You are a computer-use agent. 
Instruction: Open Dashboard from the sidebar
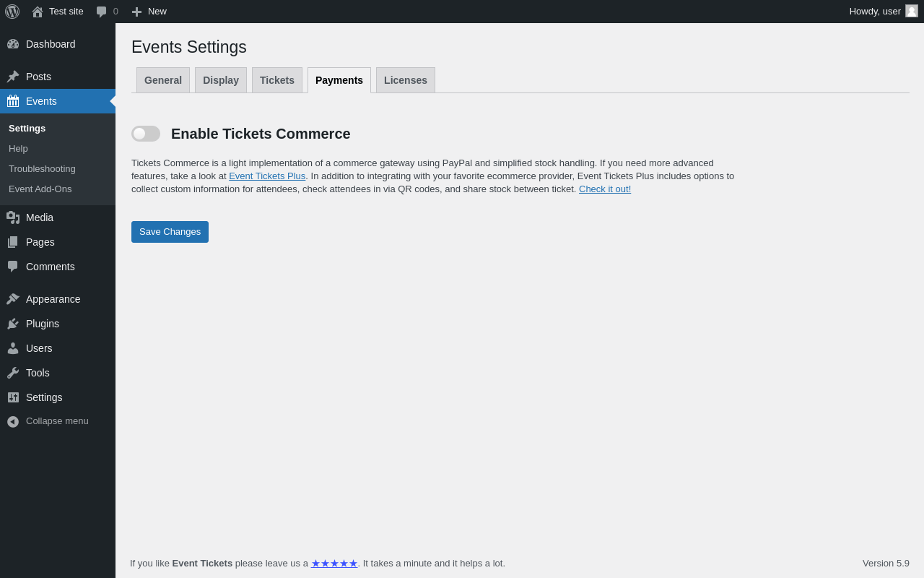51,44
